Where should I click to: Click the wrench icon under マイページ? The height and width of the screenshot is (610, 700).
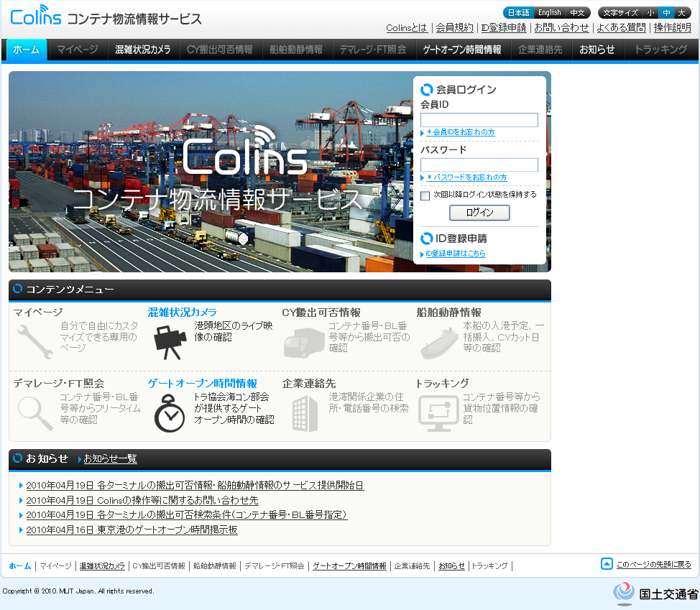[34, 342]
